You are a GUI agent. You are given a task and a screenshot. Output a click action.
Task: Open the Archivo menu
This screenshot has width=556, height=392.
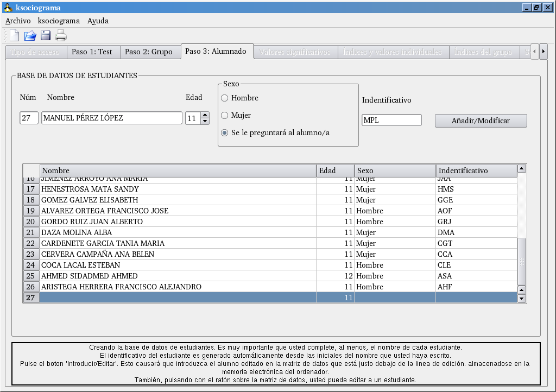[x=18, y=21]
